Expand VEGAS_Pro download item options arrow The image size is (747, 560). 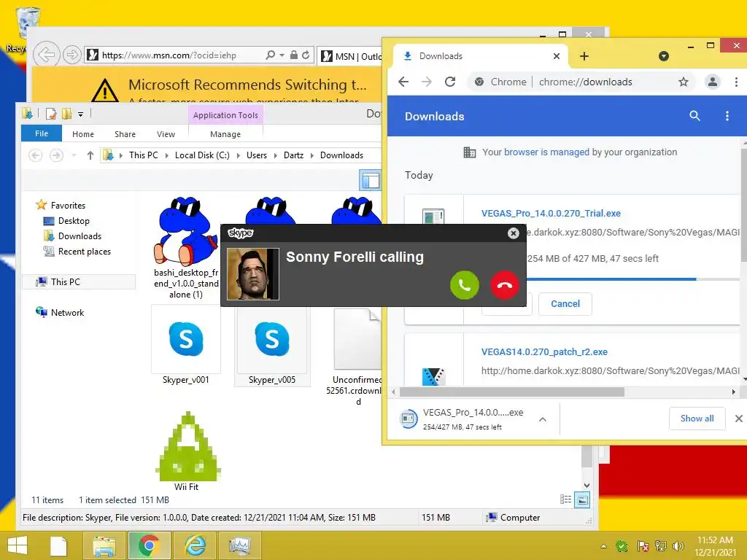point(542,419)
